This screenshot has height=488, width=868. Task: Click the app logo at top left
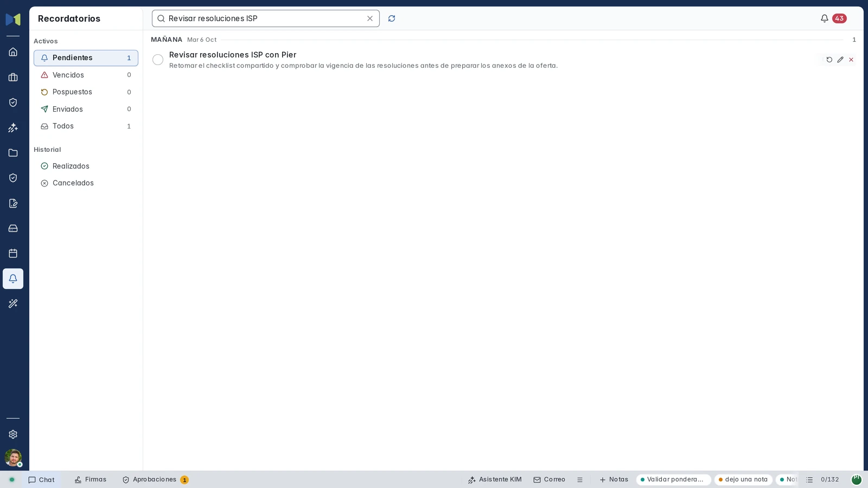(x=13, y=20)
